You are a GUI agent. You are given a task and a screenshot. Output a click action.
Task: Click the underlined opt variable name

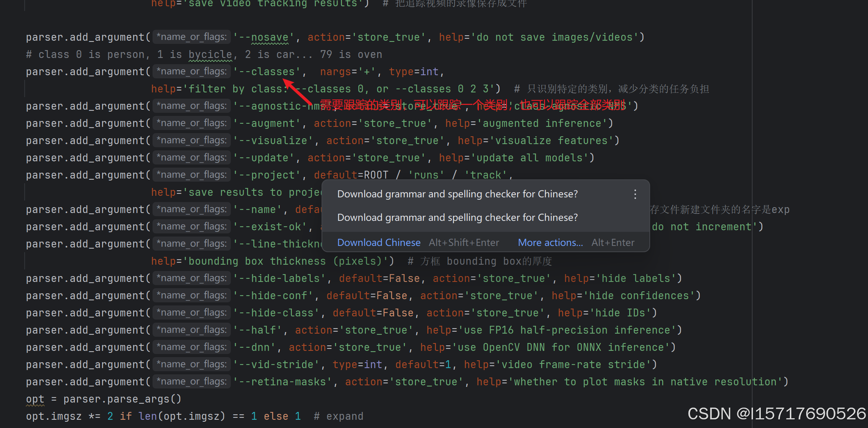35,399
